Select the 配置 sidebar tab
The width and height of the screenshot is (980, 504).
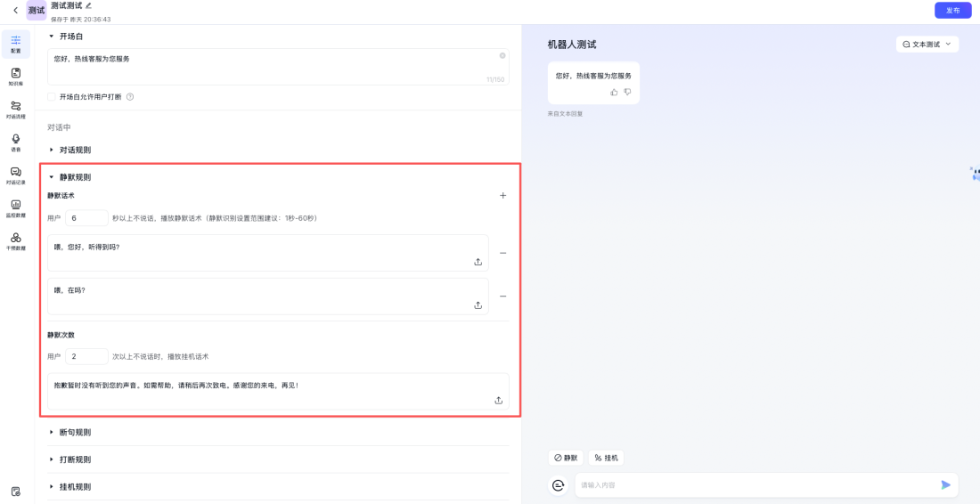pyautogui.click(x=15, y=44)
